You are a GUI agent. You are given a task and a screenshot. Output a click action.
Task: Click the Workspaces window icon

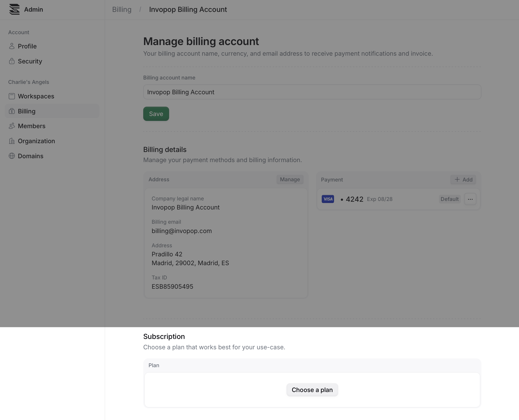(12, 96)
